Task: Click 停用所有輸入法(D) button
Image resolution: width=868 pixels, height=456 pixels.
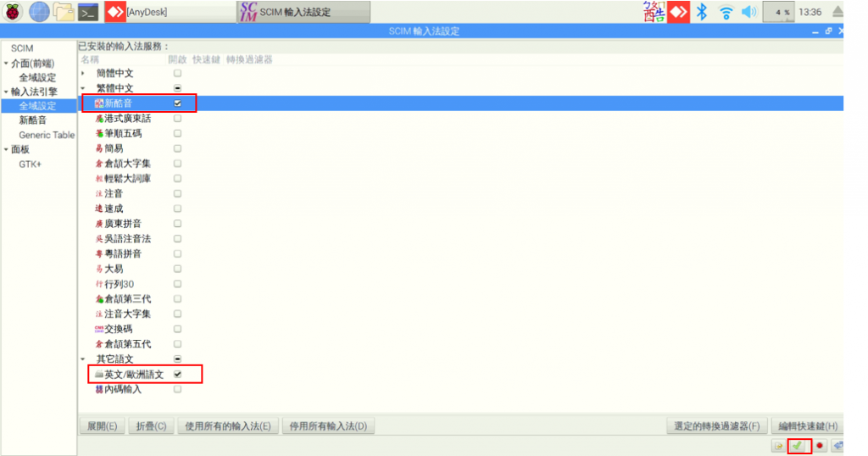Action: tap(328, 426)
